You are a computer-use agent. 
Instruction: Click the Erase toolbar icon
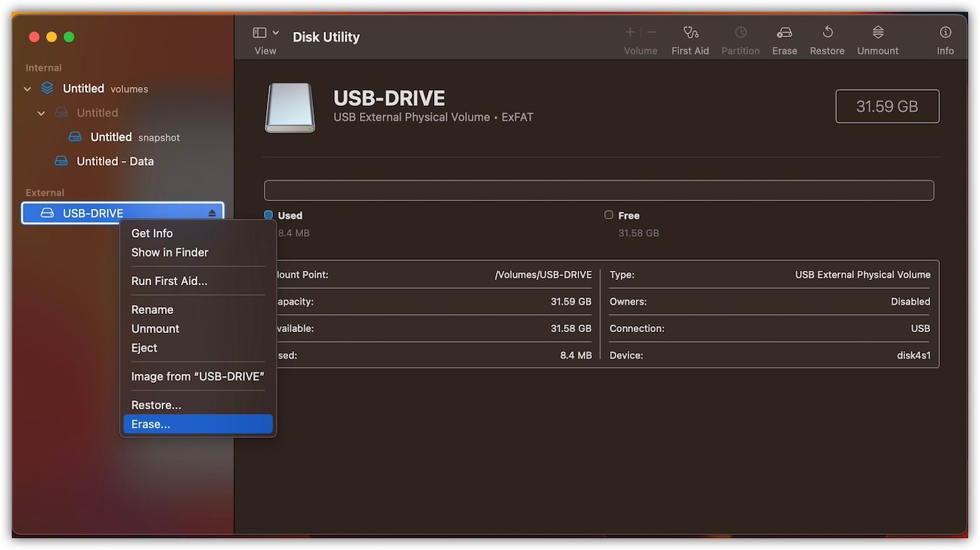(784, 33)
